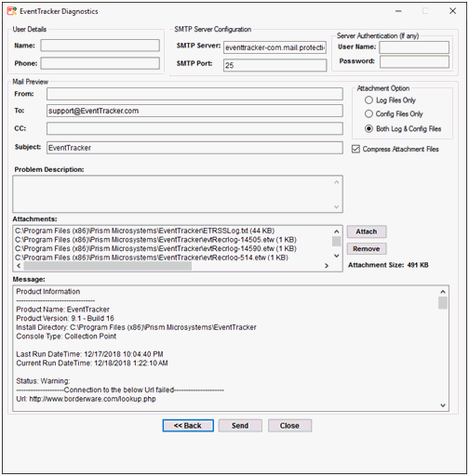Click the Close button at the bottom
Screen dimensions: 469x476
tap(289, 426)
